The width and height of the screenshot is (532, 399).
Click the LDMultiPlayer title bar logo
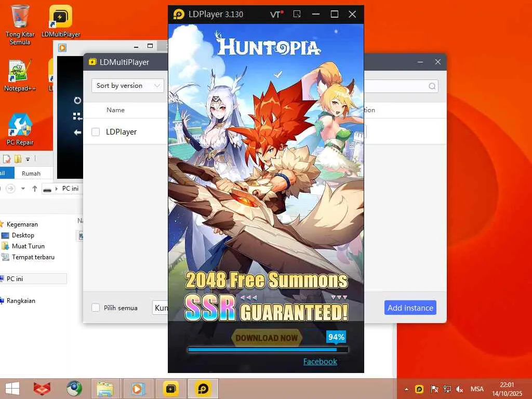[x=92, y=62]
